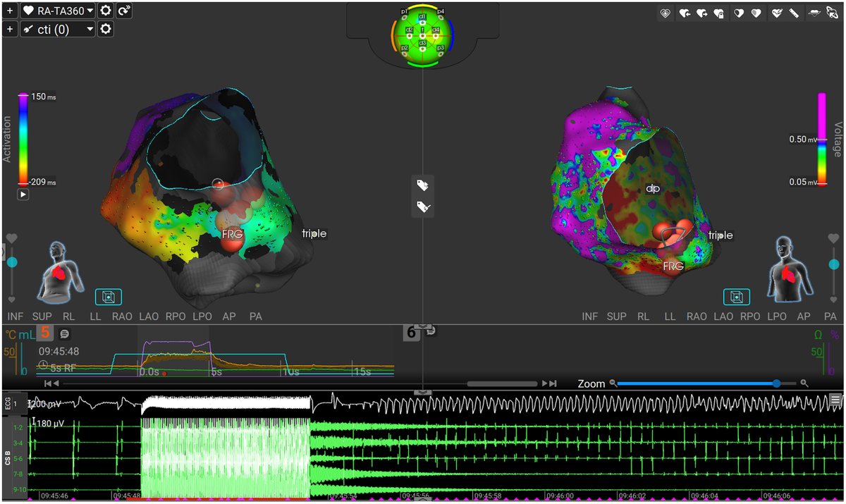Click the + button to add a new map
Screen dimensions: 846x504
pos(10,11)
